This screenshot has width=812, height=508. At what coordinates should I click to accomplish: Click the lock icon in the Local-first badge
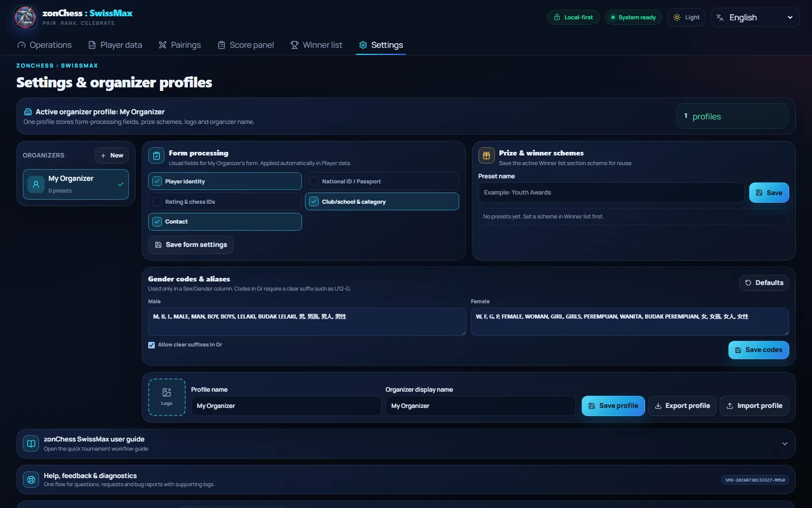coord(557,17)
